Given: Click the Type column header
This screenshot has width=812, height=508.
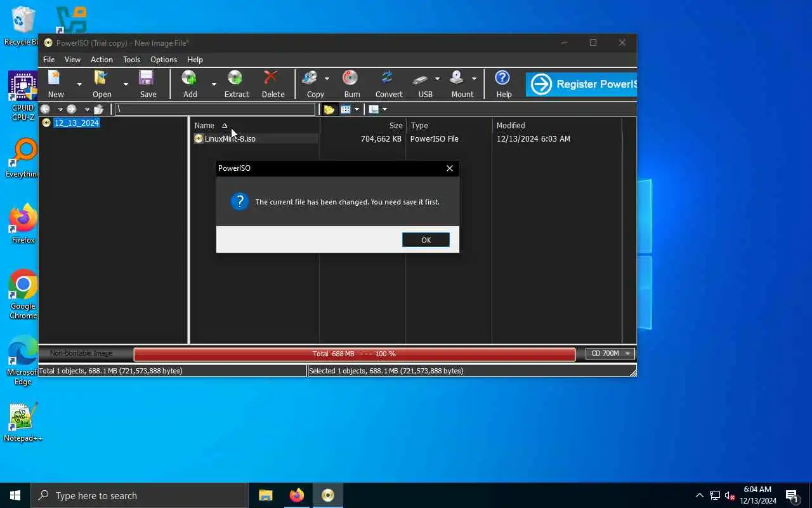Looking at the screenshot, I should click(x=449, y=126).
